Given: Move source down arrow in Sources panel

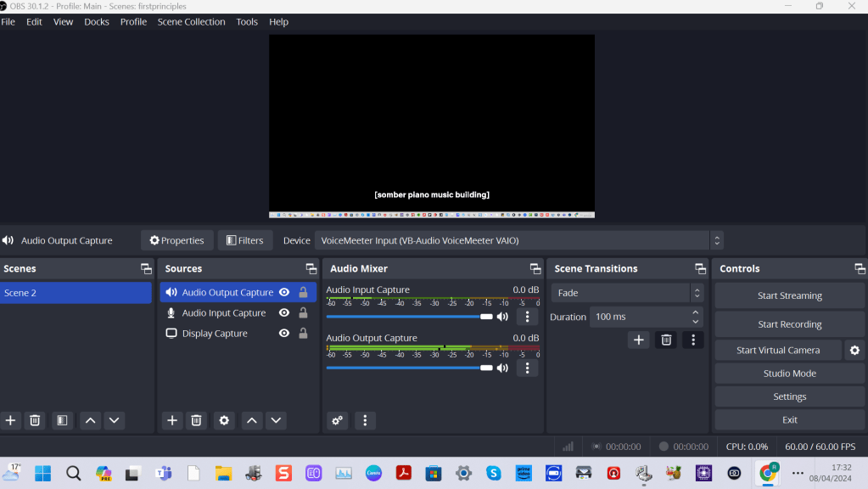Looking at the screenshot, I should (x=276, y=420).
